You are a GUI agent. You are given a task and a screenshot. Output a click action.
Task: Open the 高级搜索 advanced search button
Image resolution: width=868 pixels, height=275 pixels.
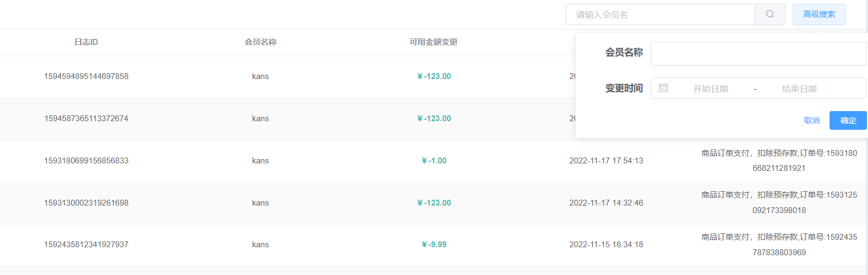click(x=819, y=14)
